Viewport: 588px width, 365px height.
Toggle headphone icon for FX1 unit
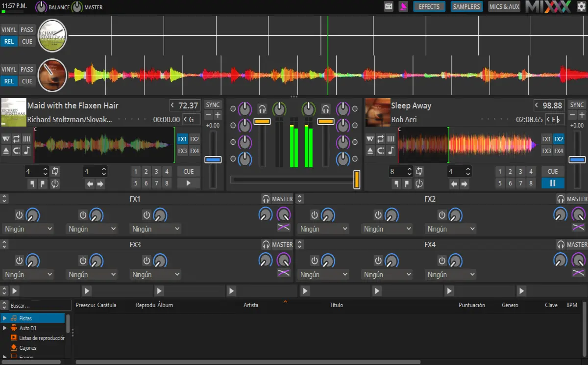266,199
